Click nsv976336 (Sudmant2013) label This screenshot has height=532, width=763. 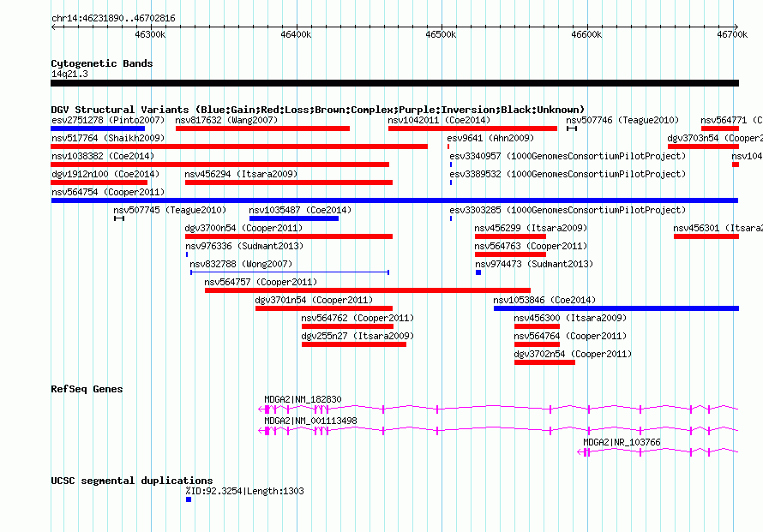(244, 246)
